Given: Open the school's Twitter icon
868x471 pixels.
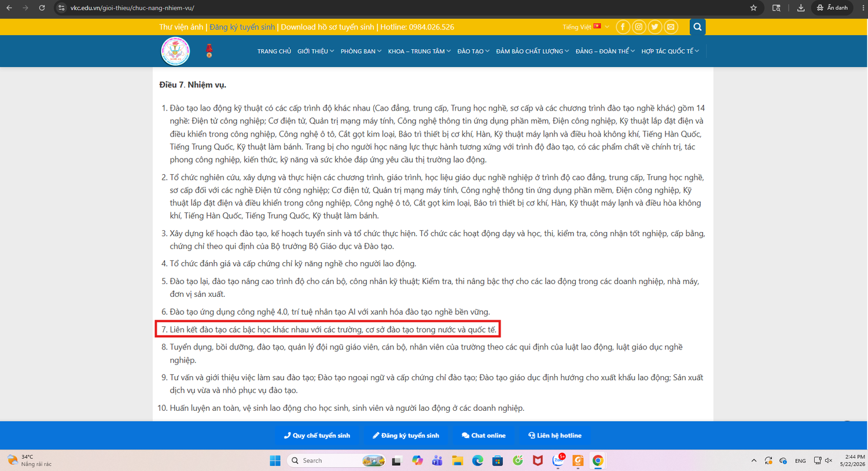Looking at the screenshot, I should (x=655, y=27).
